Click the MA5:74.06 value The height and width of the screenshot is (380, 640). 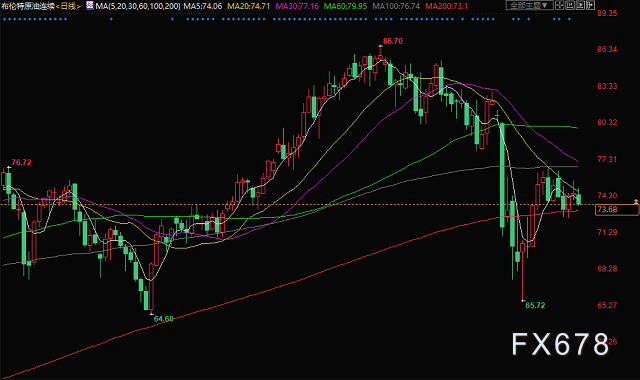pos(202,6)
